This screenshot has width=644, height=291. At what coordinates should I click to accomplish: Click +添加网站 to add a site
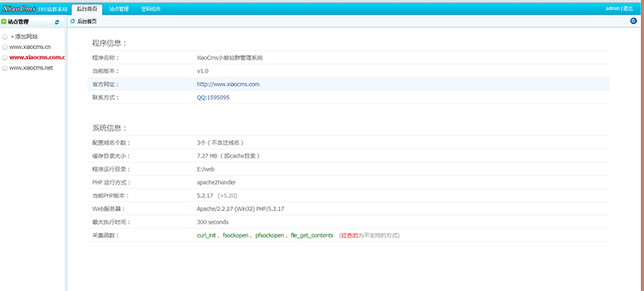coord(24,36)
